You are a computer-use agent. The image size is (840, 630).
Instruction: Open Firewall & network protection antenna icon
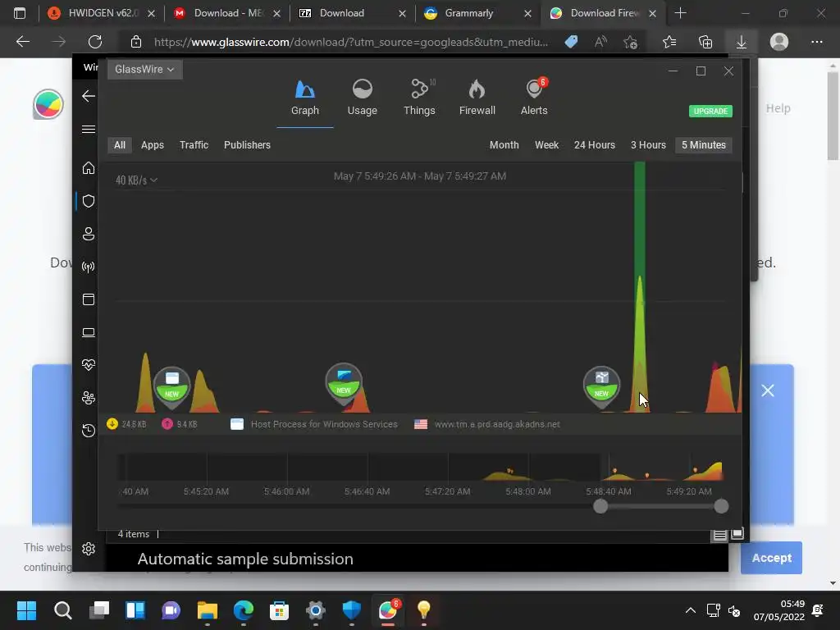[x=89, y=267]
